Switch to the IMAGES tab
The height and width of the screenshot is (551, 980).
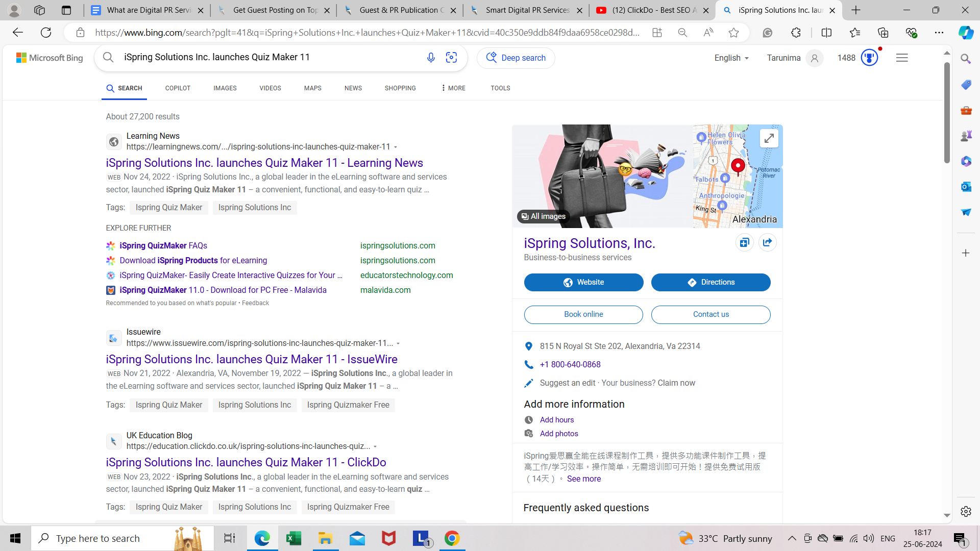tap(225, 88)
